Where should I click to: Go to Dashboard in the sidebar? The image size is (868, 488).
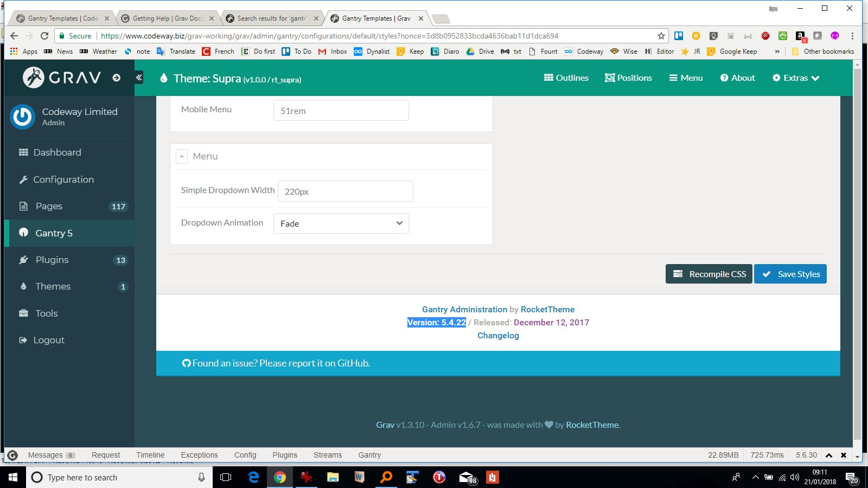[69, 152]
